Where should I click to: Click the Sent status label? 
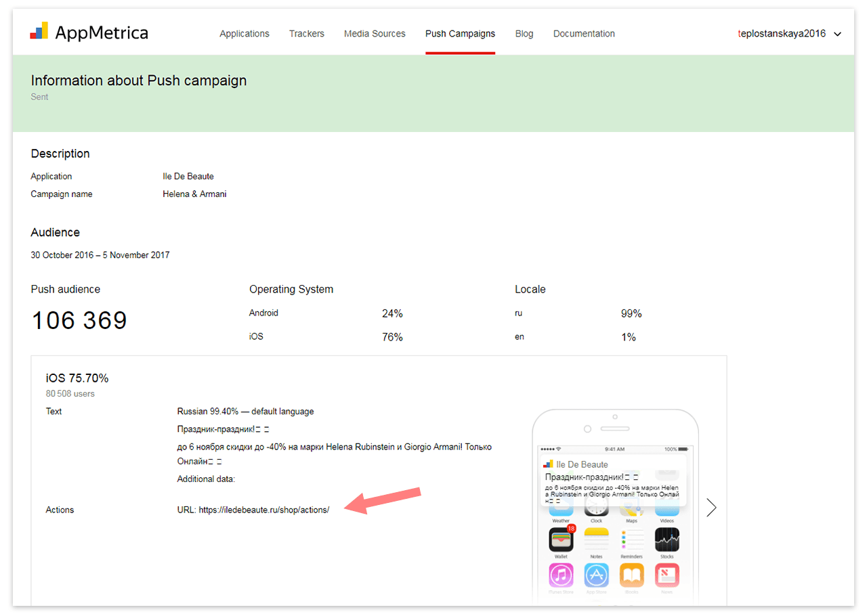coord(40,97)
